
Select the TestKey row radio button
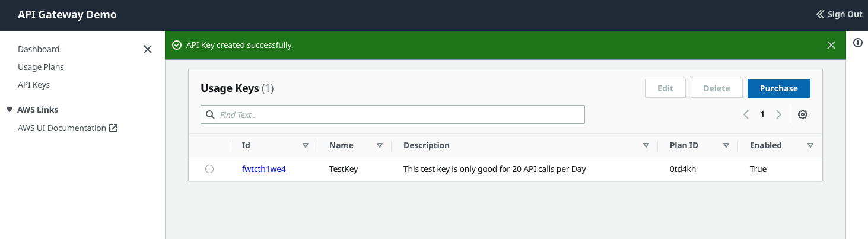(x=209, y=169)
